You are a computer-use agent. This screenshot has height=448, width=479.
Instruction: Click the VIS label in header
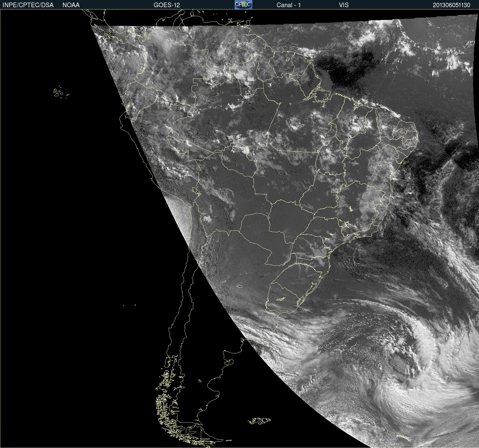(344, 5)
